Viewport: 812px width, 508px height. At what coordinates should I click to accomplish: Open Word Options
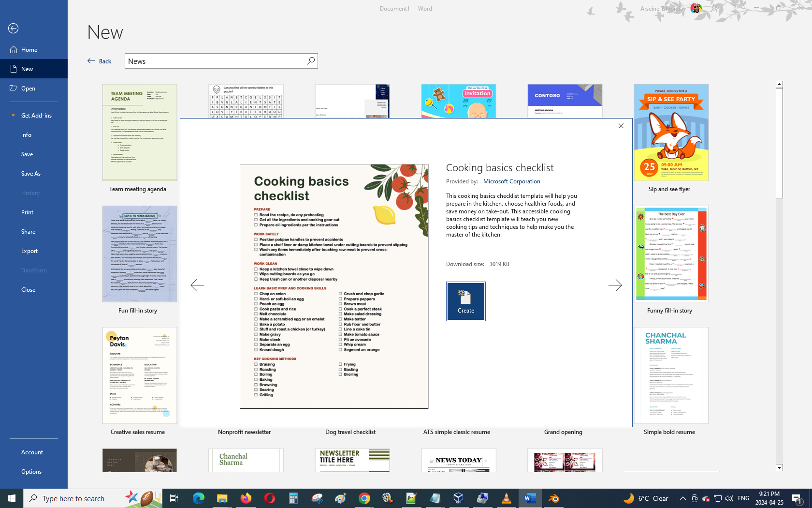point(31,472)
